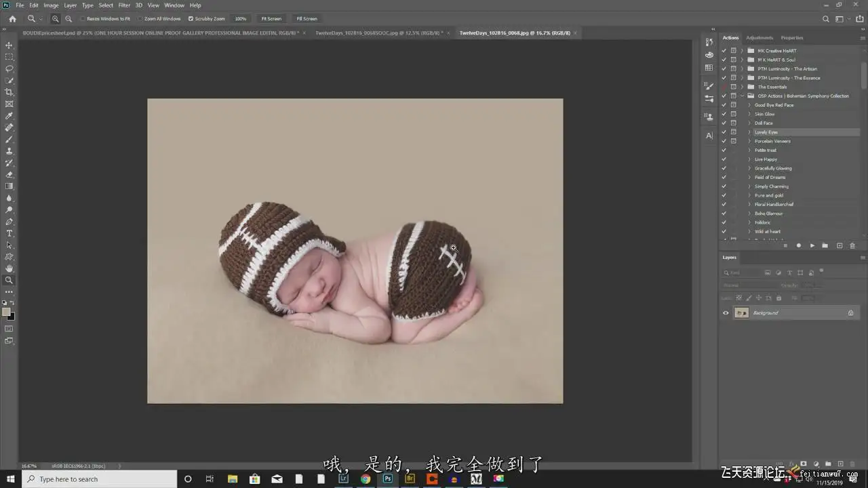Select the Move tool

tap(9, 45)
